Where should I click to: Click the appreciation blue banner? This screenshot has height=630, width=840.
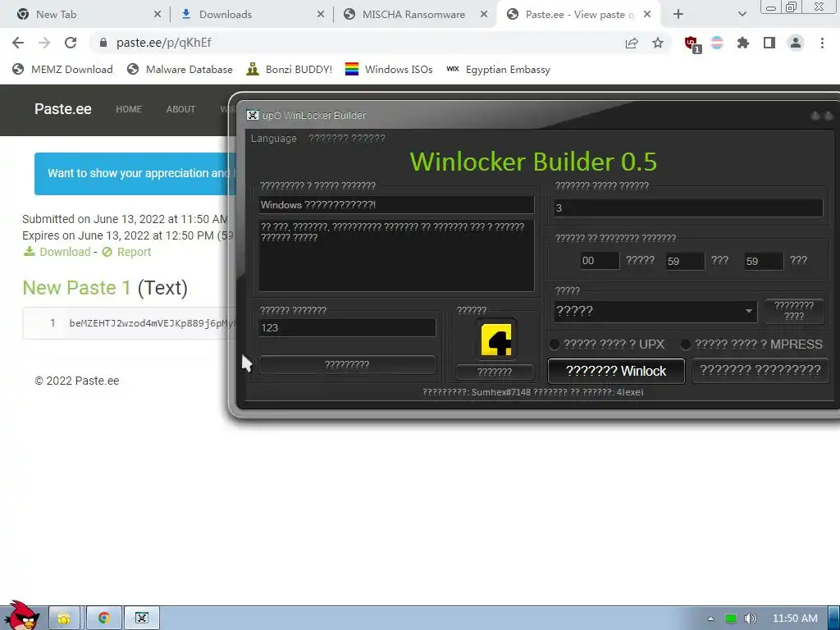(135, 174)
